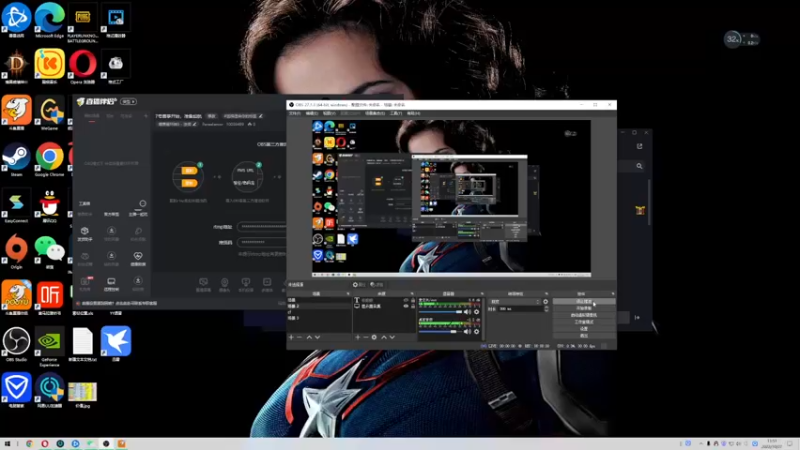
Task: Open the Filters button above the Sources dock
Action: click(377, 284)
